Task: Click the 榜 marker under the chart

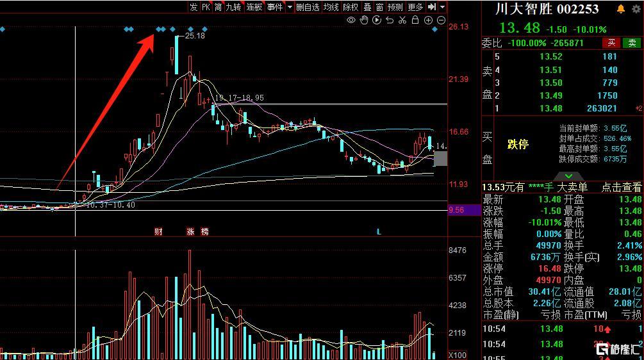Action: tap(205, 231)
